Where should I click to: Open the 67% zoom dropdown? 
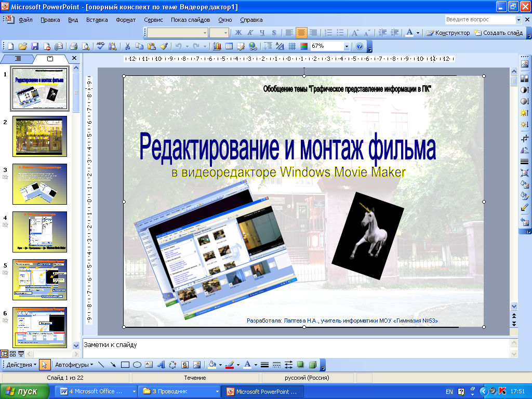coord(347,46)
